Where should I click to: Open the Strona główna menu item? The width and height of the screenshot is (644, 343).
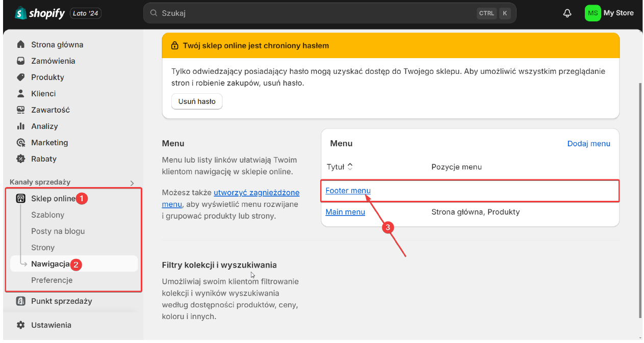[x=57, y=44]
